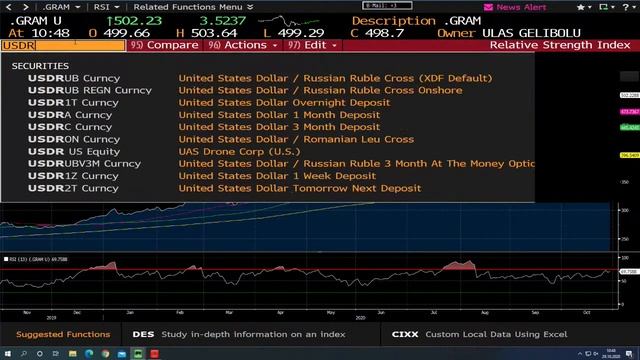Select USDRON Curncy Romanian Leu cross

tap(268, 139)
